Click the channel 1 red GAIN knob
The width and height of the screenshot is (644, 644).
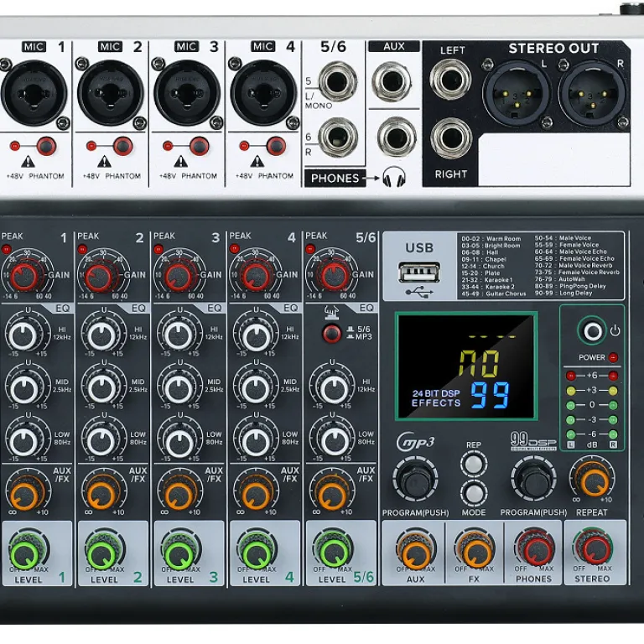[x=25, y=276]
